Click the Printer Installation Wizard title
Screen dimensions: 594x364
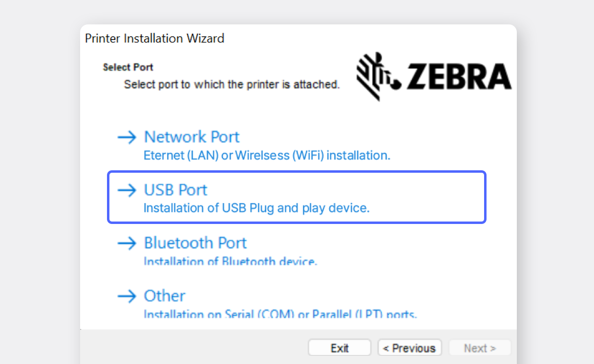[154, 39]
